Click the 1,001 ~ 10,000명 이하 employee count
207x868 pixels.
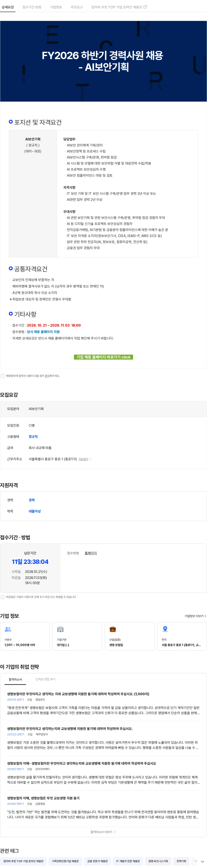(20, 645)
